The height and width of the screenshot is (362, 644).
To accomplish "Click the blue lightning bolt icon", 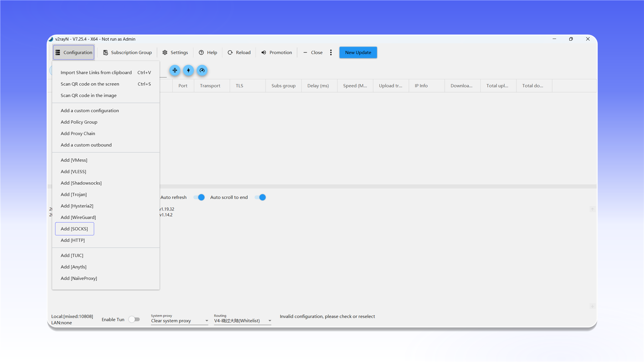I will point(189,70).
